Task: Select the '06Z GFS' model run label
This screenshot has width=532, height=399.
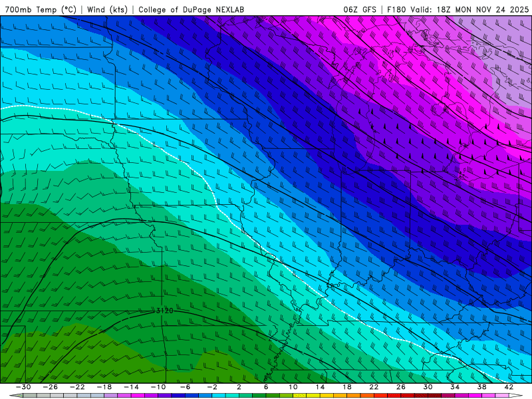Action: click(x=360, y=10)
